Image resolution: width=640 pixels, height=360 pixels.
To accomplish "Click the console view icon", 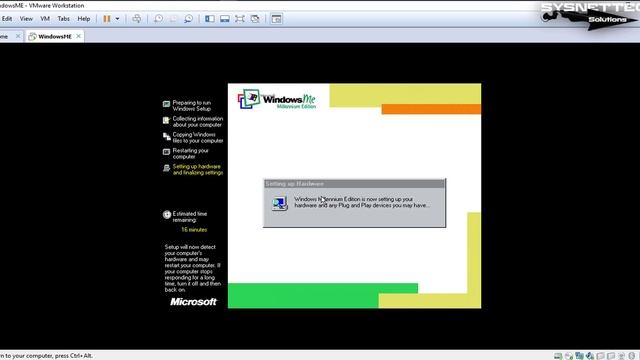I will click(276, 19).
